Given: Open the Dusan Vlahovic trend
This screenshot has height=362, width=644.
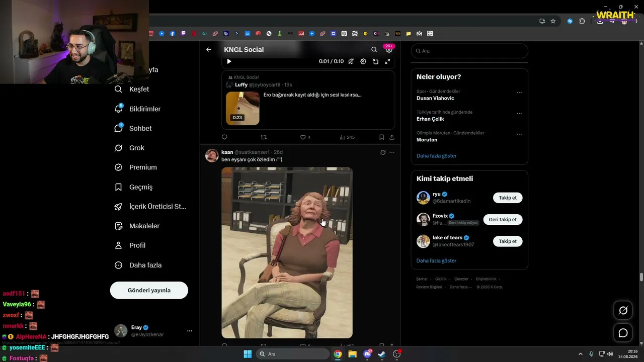Looking at the screenshot, I should pos(435,98).
